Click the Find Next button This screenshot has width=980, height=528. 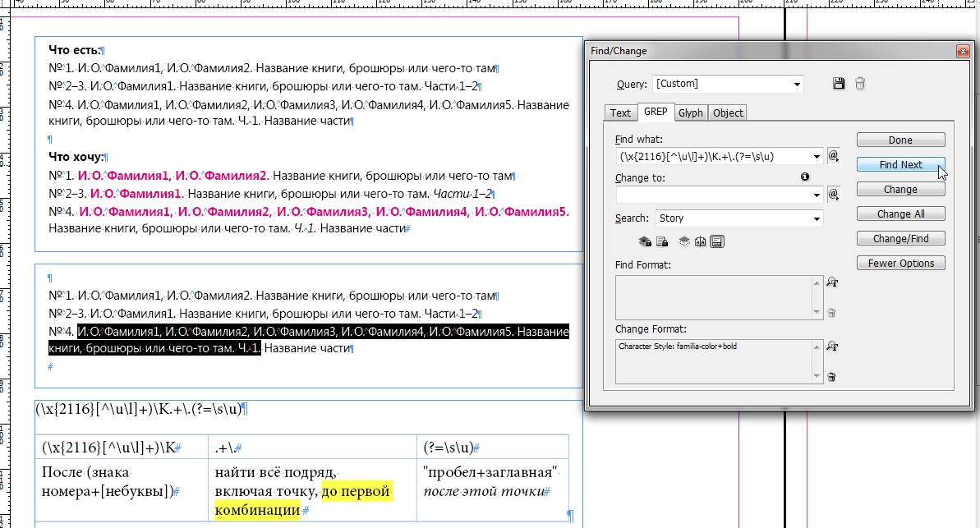point(900,164)
